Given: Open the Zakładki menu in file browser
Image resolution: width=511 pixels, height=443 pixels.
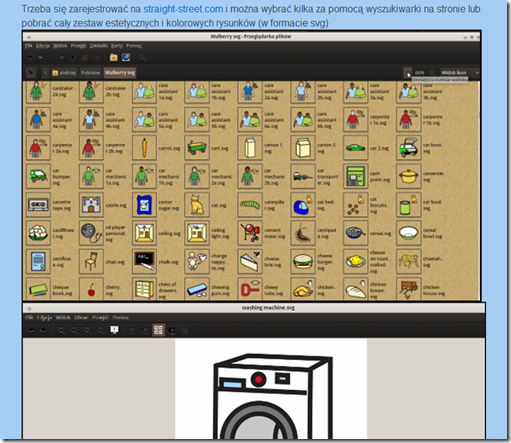Looking at the screenshot, I should click(x=99, y=46).
